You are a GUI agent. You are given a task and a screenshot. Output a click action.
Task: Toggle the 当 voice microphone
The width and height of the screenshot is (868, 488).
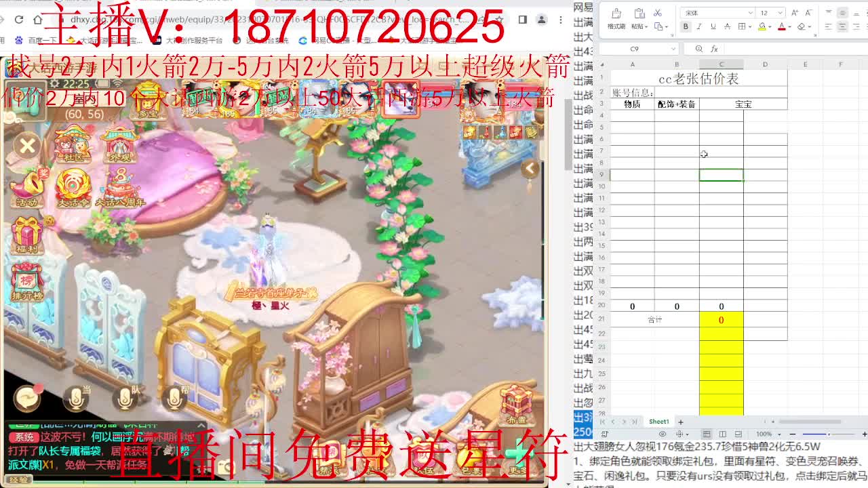click(x=76, y=399)
